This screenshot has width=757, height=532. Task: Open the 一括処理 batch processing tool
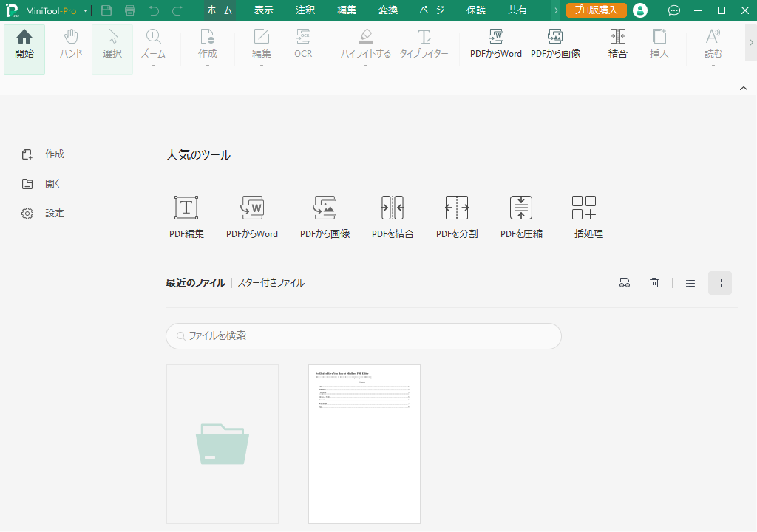[584, 208]
